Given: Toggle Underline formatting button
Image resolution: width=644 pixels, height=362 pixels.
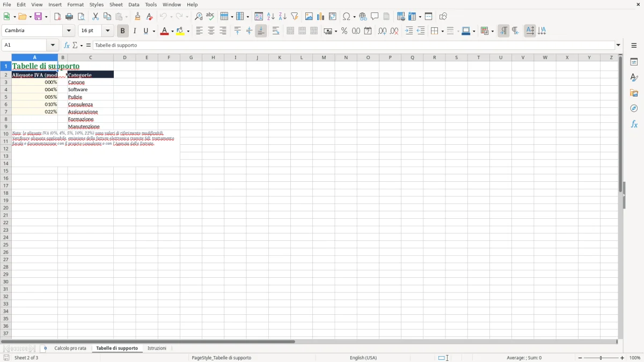Looking at the screenshot, I should point(145,31).
